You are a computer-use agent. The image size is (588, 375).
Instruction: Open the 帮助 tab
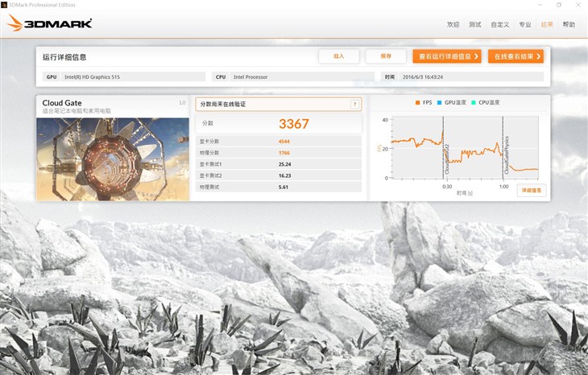[569, 24]
